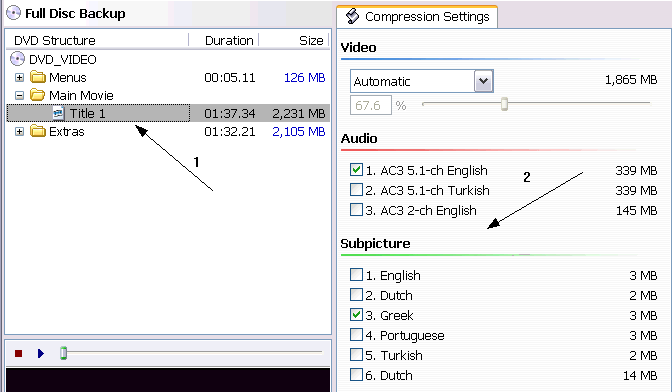The width and height of the screenshot is (672, 392).
Task: Select the Compression Settings tab
Action: coord(417,17)
